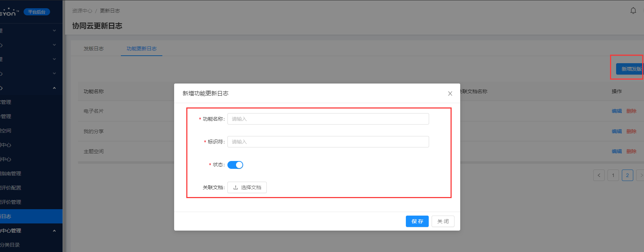Delete the 主题空间 row
This screenshot has width=644, height=252.
(x=631, y=151)
